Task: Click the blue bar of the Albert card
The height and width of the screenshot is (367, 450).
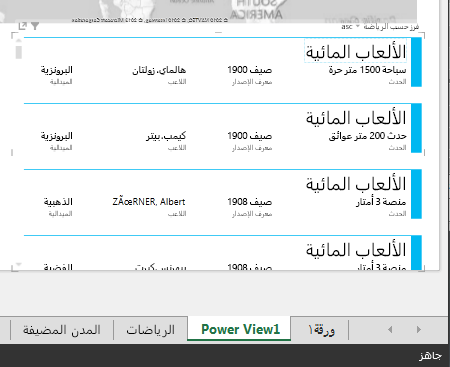Action: coord(416,194)
